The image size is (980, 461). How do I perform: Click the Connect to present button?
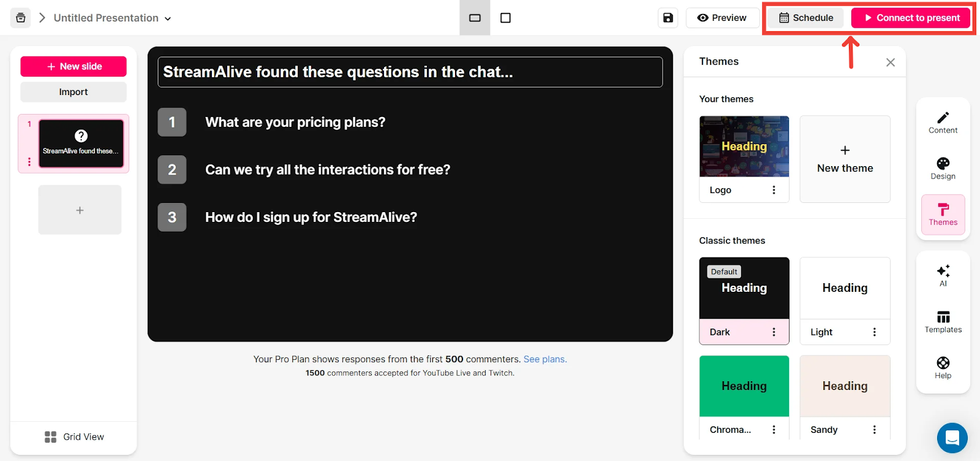(x=911, y=18)
